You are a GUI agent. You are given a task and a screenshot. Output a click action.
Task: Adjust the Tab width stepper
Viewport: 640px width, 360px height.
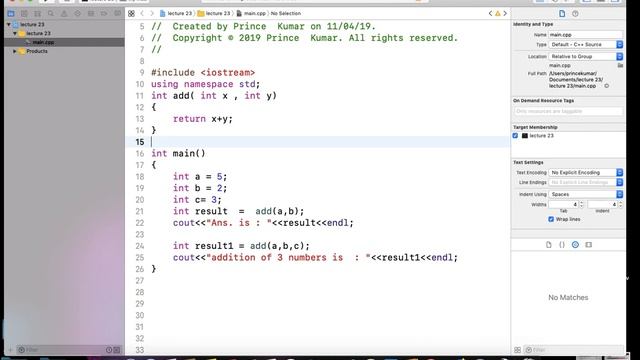[582, 204]
